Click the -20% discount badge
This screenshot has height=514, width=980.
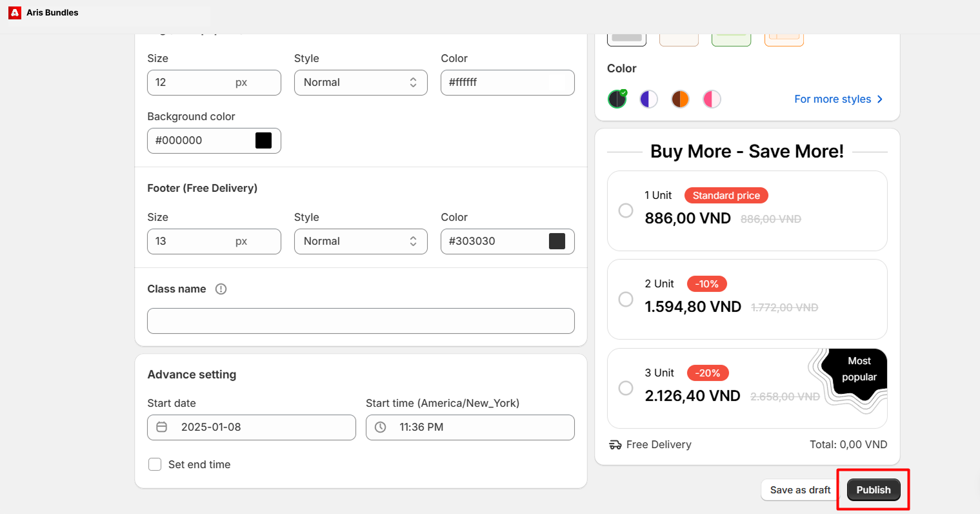[708, 373]
